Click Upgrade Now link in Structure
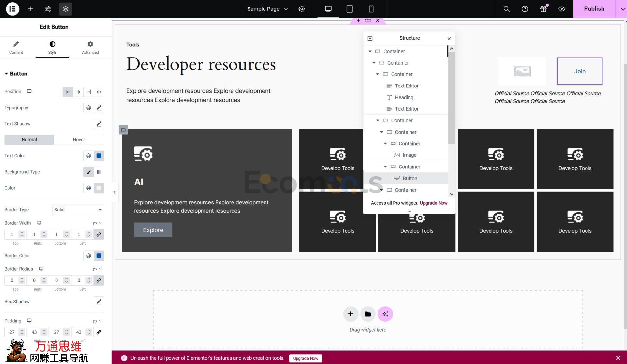The height and width of the screenshot is (364, 627). (x=433, y=203)
